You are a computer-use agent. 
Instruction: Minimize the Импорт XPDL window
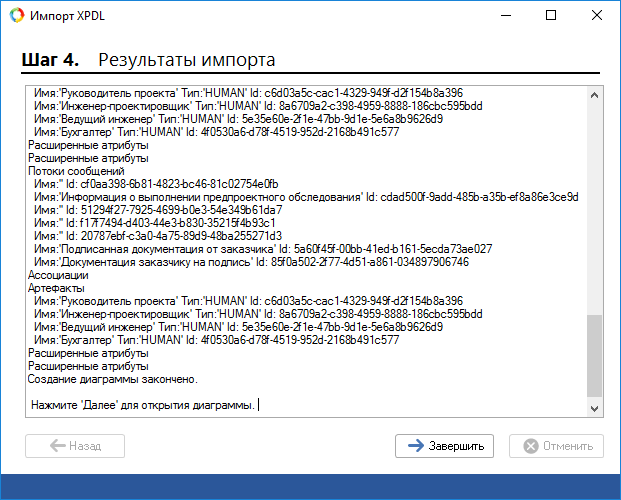506,15
